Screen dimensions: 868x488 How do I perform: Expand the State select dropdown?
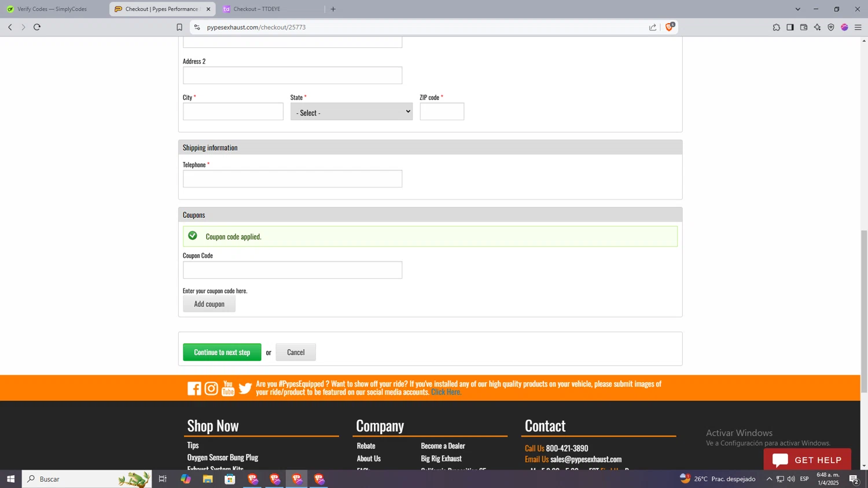point(351,112)
